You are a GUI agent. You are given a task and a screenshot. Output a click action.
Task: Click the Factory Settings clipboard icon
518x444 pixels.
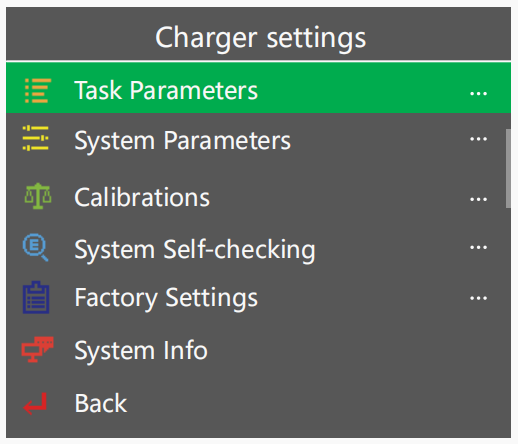point(36,297)
